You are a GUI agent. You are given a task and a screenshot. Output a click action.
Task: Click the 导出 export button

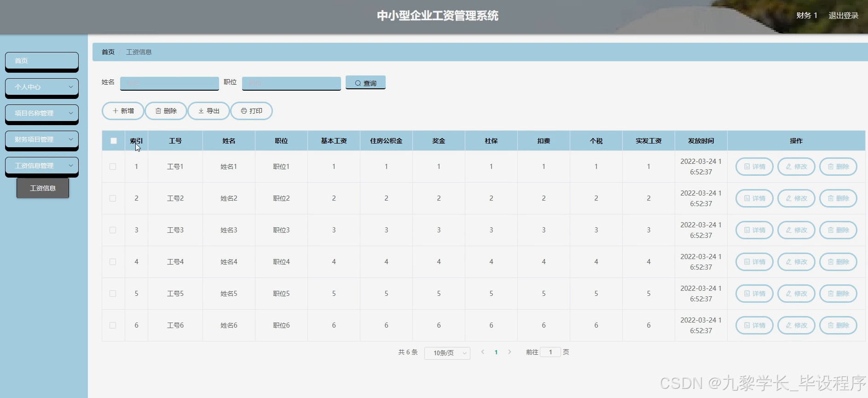tap(208, 111)
